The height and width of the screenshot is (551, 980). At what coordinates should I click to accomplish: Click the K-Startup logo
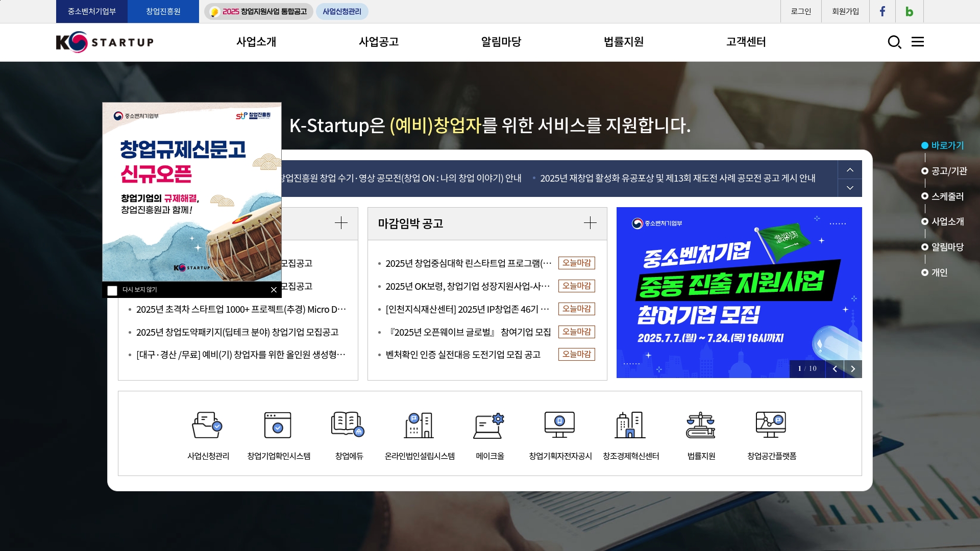pos(105,42)
